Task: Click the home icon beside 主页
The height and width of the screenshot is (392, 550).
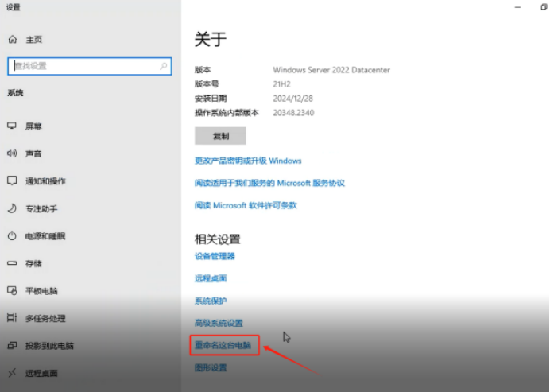Action: coord(13,39)
